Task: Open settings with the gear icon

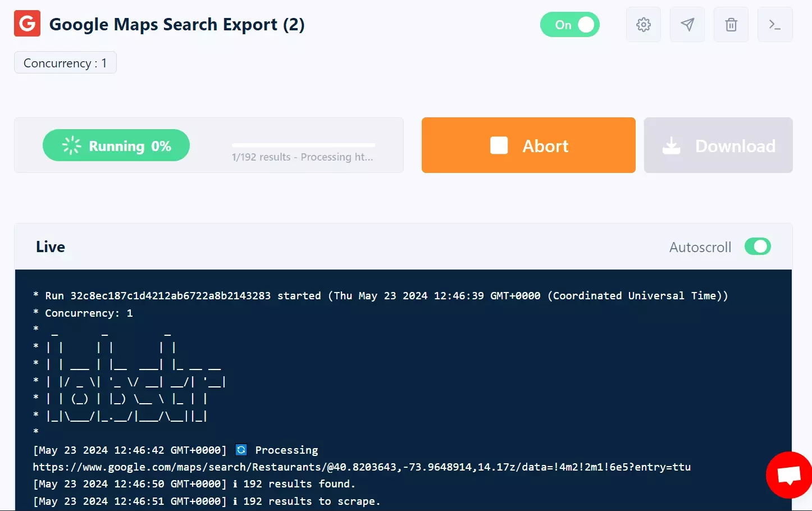Action: pos(643,25)
